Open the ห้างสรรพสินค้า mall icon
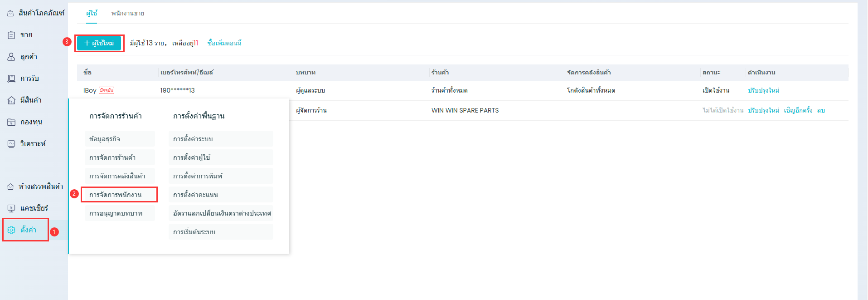This screenshot has width=868, height=300. click(11, 187)
